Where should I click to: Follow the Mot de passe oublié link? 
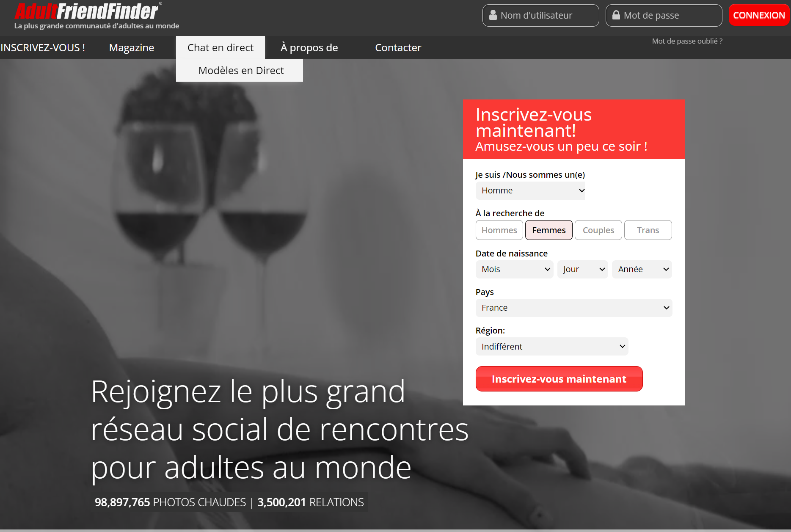pos(687,41)
